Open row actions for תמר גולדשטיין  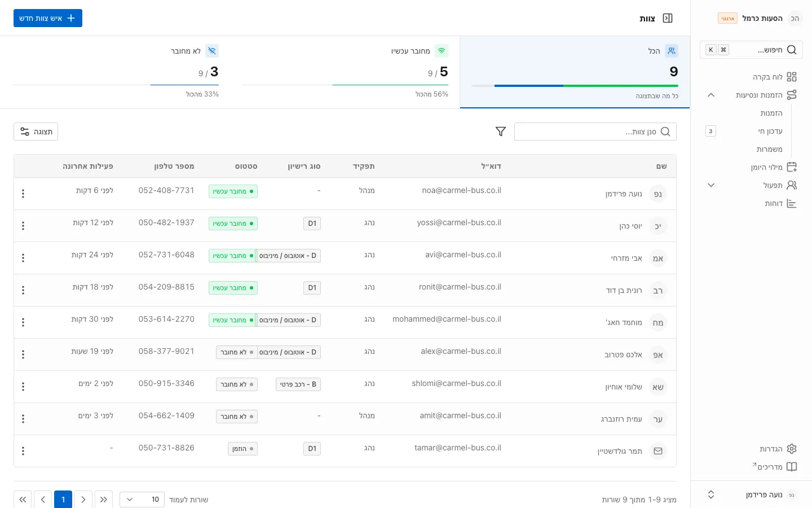point(23,451)
